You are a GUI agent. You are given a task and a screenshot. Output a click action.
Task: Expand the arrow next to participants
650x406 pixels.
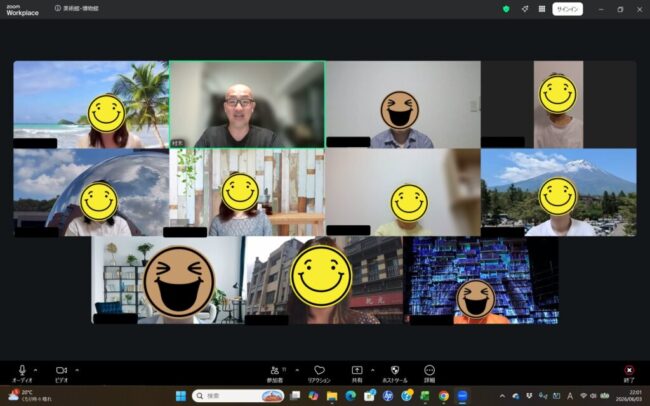pos(297,370)
